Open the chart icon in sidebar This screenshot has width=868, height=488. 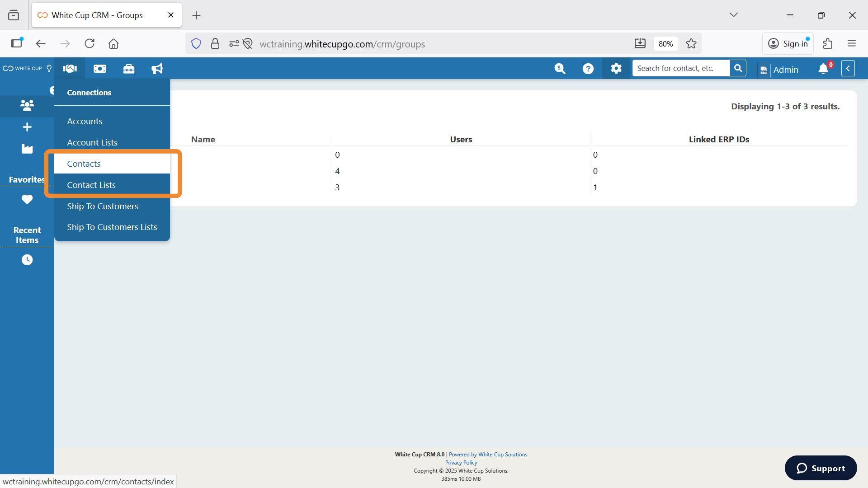(27, 149)
